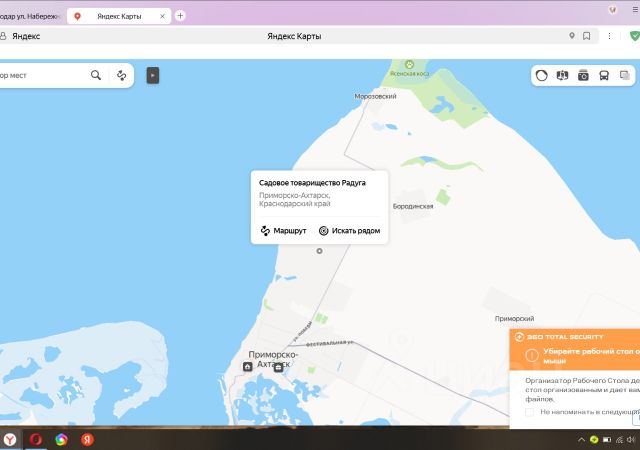640x450 pixels.
Task: Click the Яндекс Карты page title in address bar
Action: click(x=294, y=36)
